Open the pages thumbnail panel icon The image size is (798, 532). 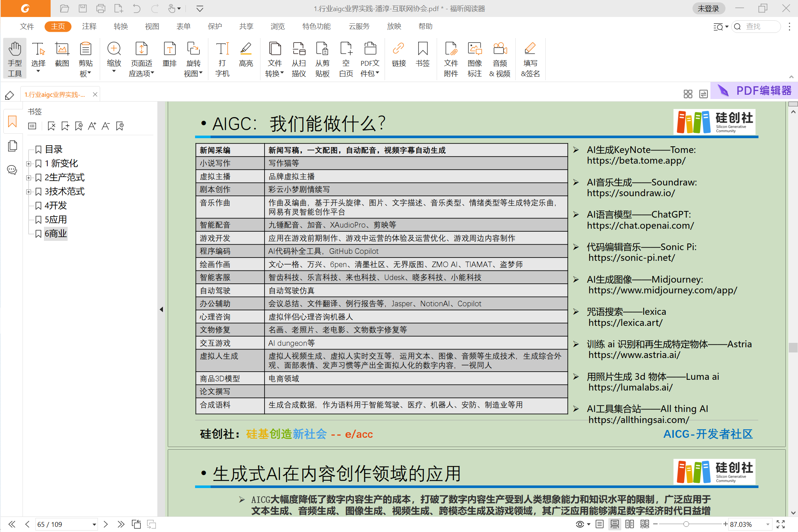point(12,146)
